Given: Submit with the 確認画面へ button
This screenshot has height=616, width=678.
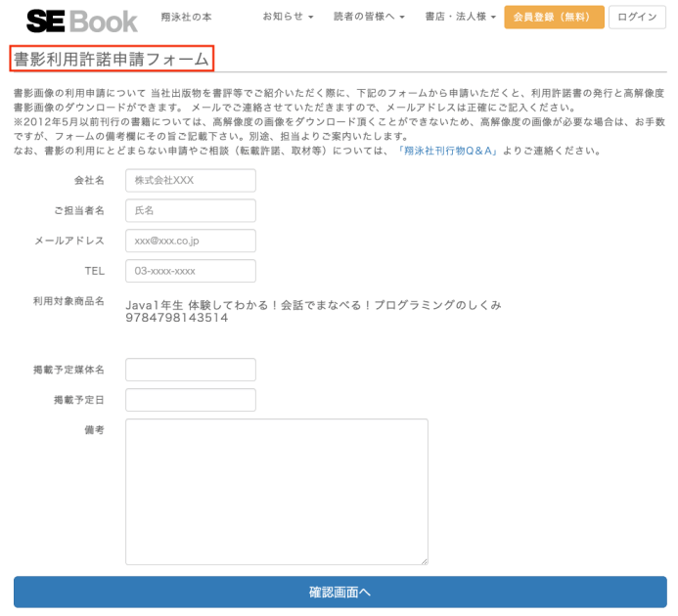Looking at the screenshot, I should click(x=339, y=593).
